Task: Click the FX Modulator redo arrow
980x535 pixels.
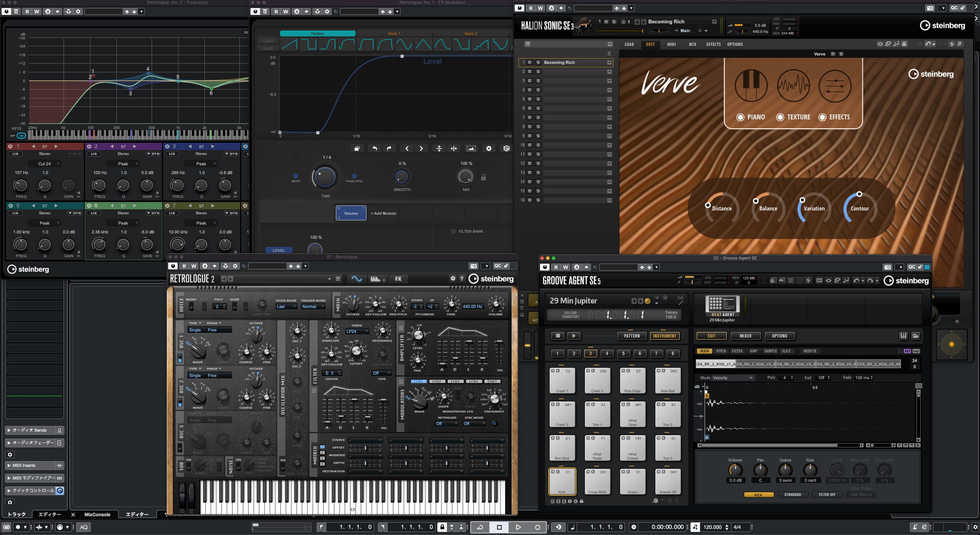Action: pos(389,148)
